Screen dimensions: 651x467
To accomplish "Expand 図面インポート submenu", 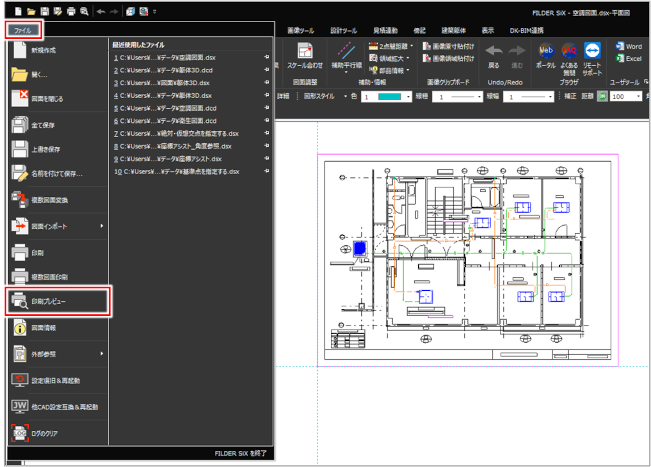I will pyautogui.click(x=102, y=226).
